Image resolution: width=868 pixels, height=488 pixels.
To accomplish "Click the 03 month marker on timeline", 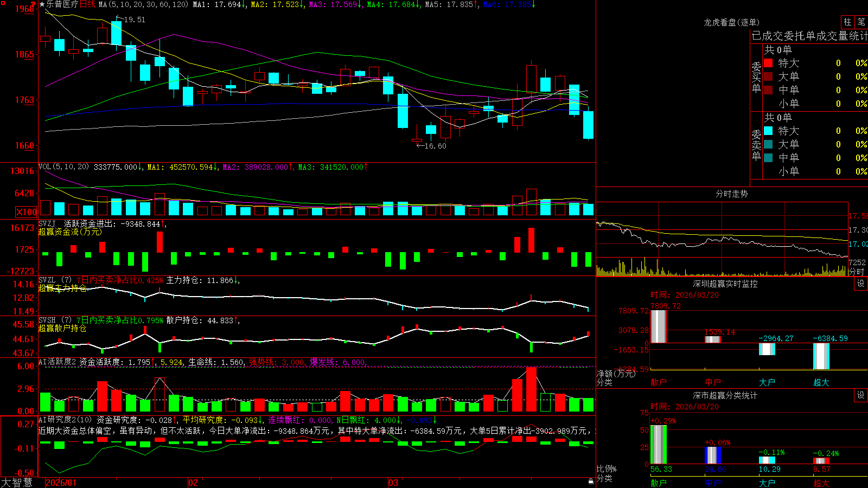I will point(393,483).
